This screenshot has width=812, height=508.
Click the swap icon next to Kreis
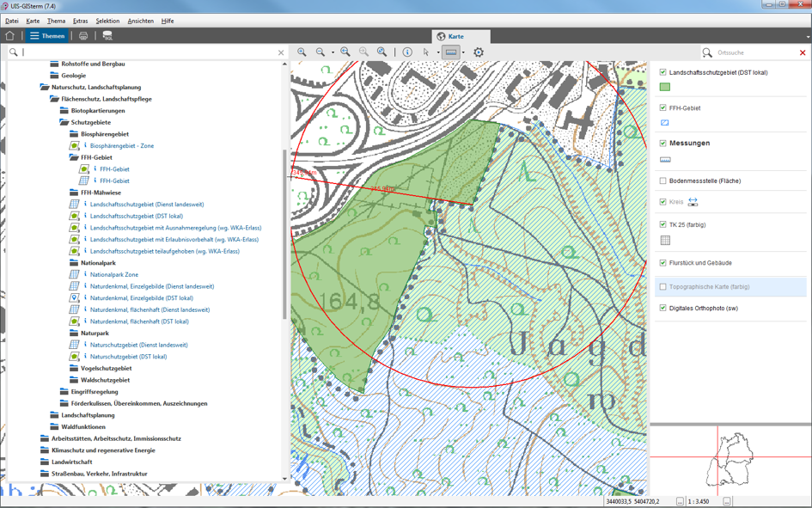click(x=693, y=202)
